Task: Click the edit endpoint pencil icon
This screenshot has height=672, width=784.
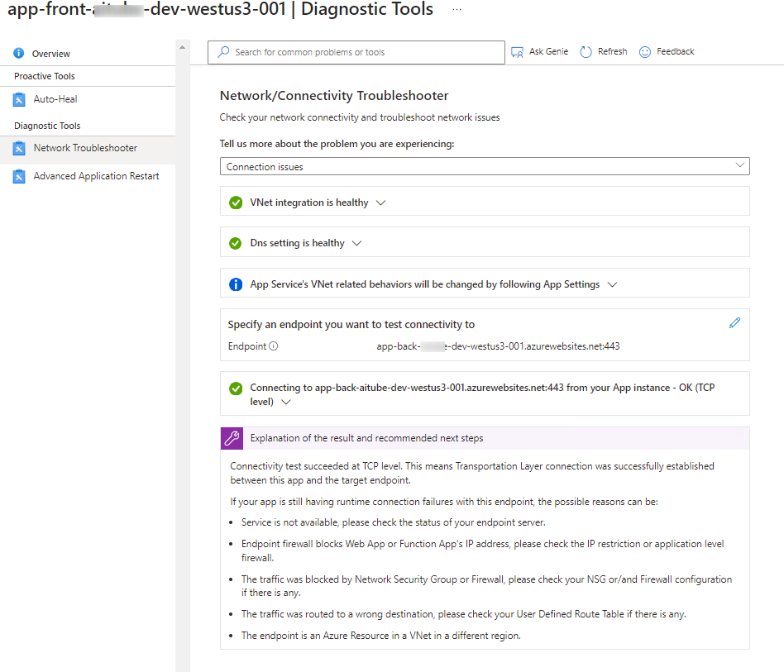Action: 734,323
